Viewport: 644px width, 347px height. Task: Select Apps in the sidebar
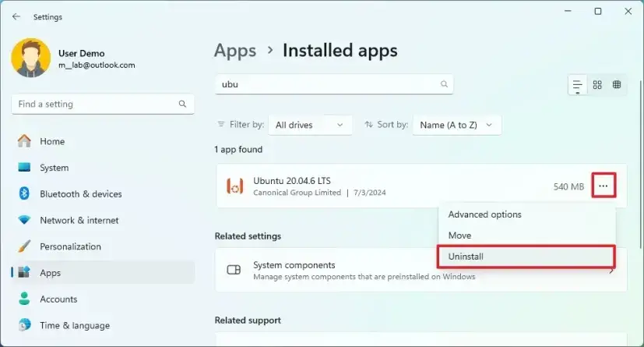point(103,273)
